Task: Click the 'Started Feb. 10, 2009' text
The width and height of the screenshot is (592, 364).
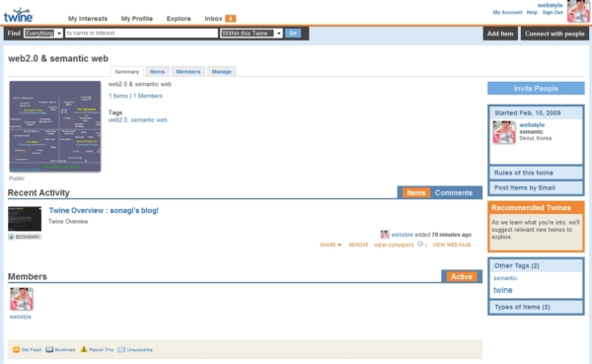Action: (528, 112)
